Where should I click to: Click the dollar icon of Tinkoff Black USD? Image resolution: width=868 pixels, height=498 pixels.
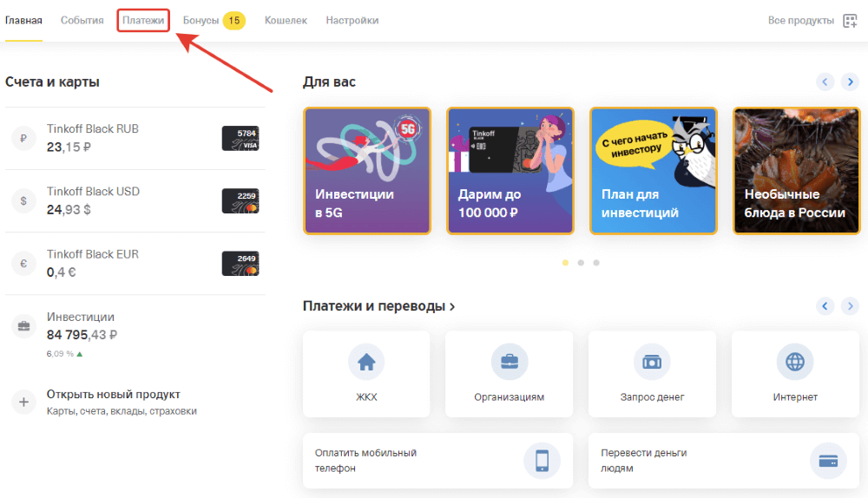[23, 201]
